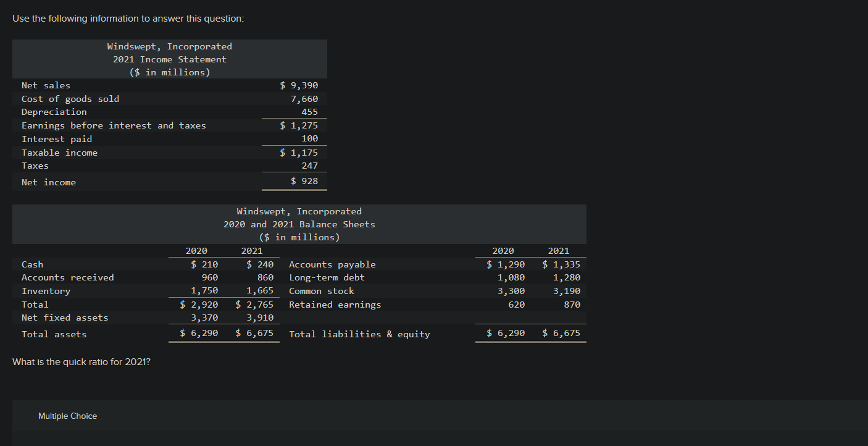Click the 'Cash' row label
This screenshot has height=446, width=868.
32,264
